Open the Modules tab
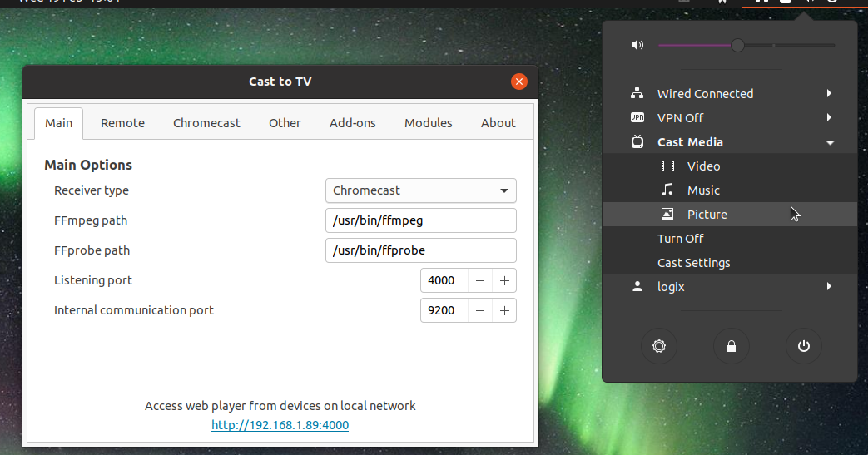This screenshot has width=868, height=455. pyautogui.click(x=428, y=123)
